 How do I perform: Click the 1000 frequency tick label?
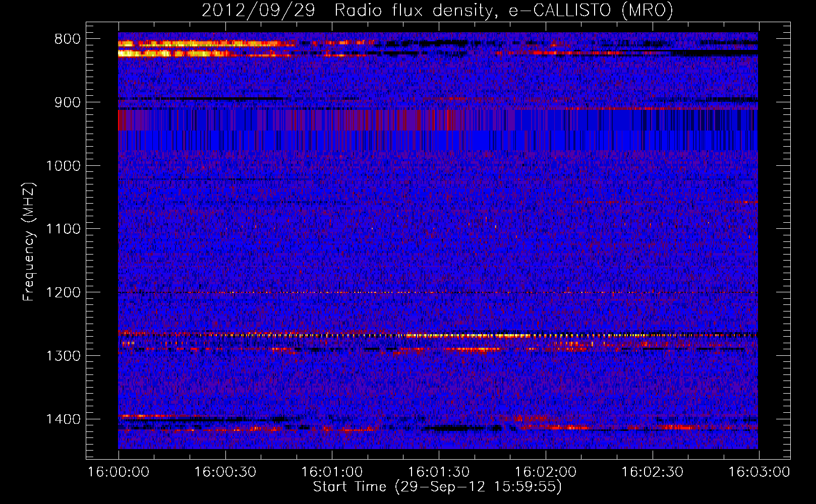pos(64,166)
